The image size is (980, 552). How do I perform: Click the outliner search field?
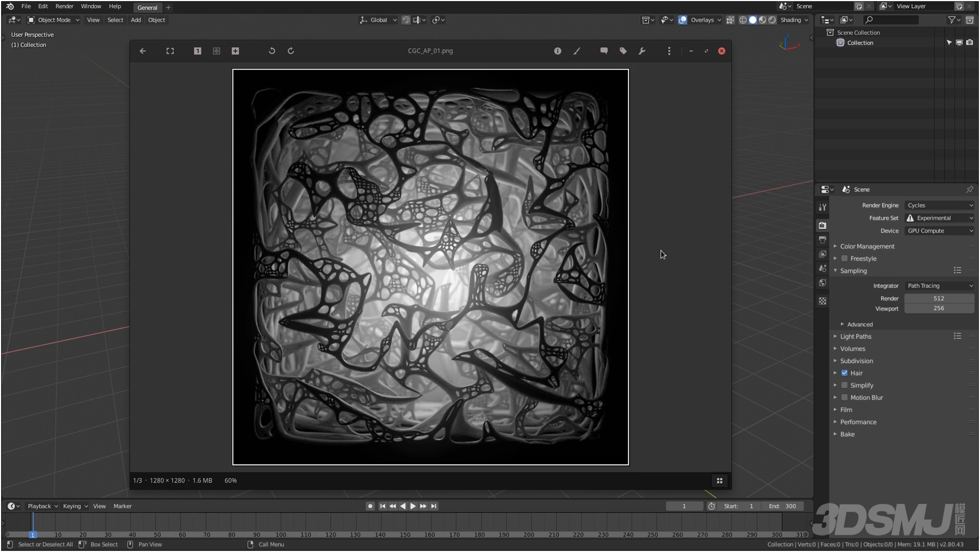coord(891,20)
